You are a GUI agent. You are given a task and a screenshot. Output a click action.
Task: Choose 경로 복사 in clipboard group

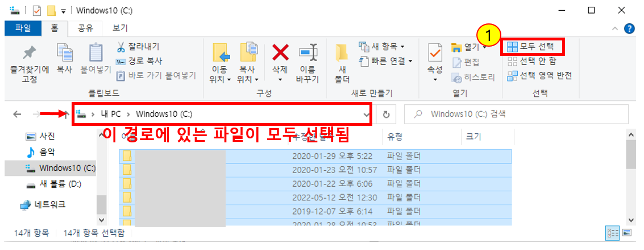[139, 61]
